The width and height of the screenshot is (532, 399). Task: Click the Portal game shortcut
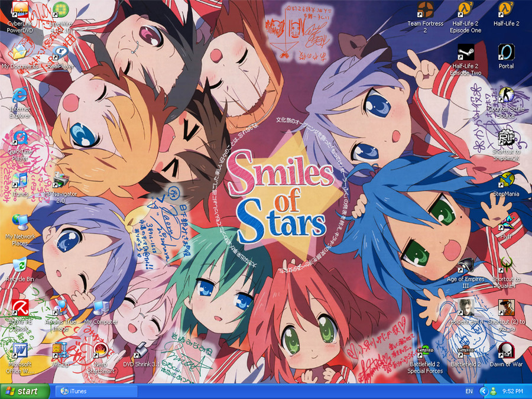pyautogui.click(x=506, y=53)
